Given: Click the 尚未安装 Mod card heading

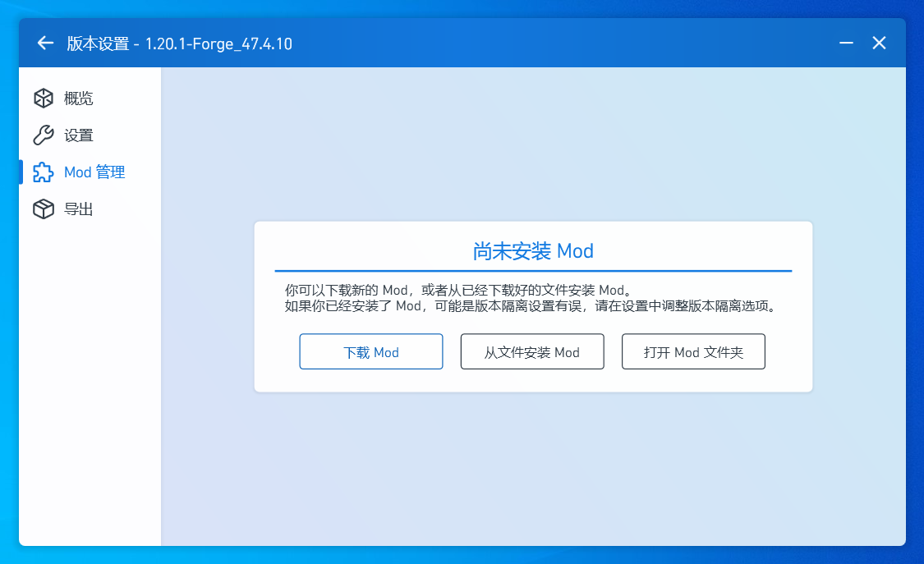Looking at the screenshot, I should pyautogui.click(x=533, y=251).
